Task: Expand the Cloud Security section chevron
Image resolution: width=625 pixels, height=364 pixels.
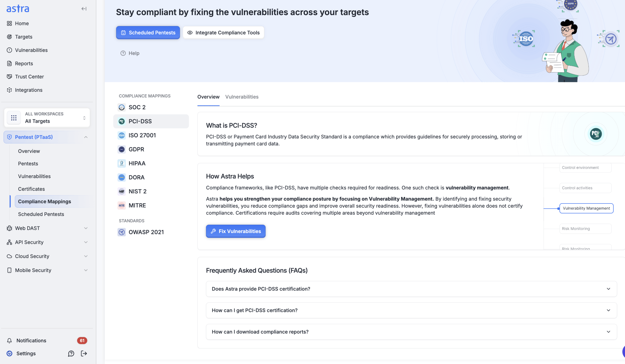Action: tap(86, 256)
